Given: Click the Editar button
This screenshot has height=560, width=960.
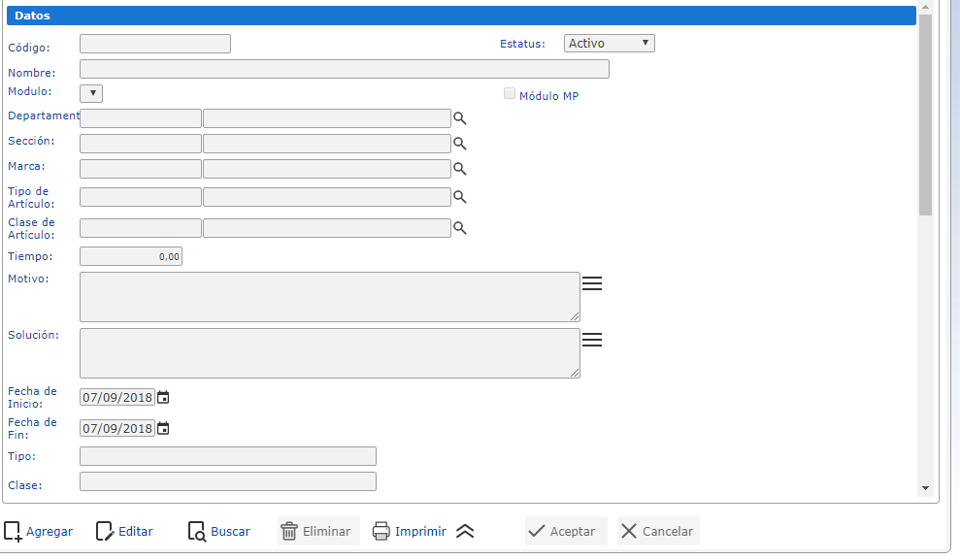Looking at the screenshot, I should click(x=125, y=531).
